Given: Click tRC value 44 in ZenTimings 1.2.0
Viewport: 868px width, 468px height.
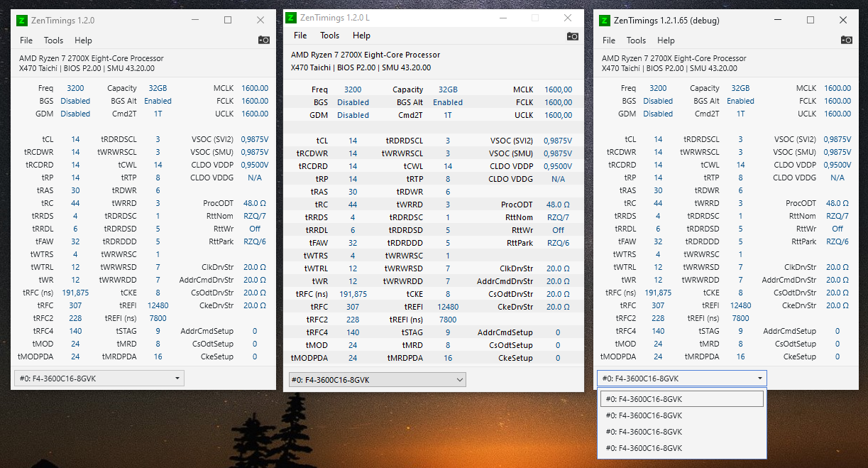Looking at the screenshot, I should (75, 203).
